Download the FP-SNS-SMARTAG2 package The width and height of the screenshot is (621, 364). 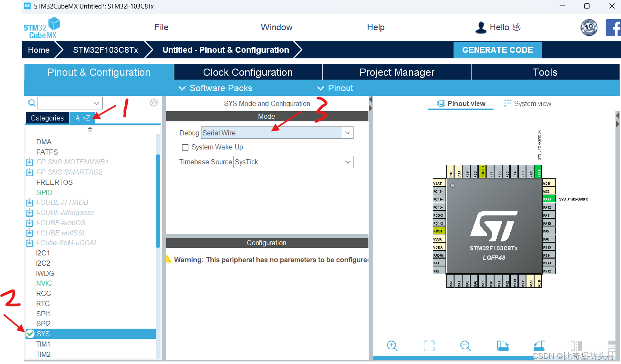click(x=29, y=172)
